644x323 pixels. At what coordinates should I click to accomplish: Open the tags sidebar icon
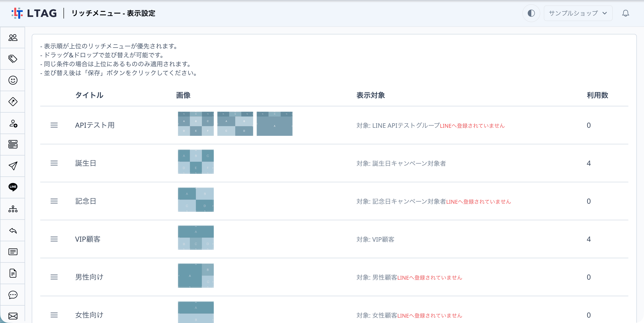[x=13, y=59]
